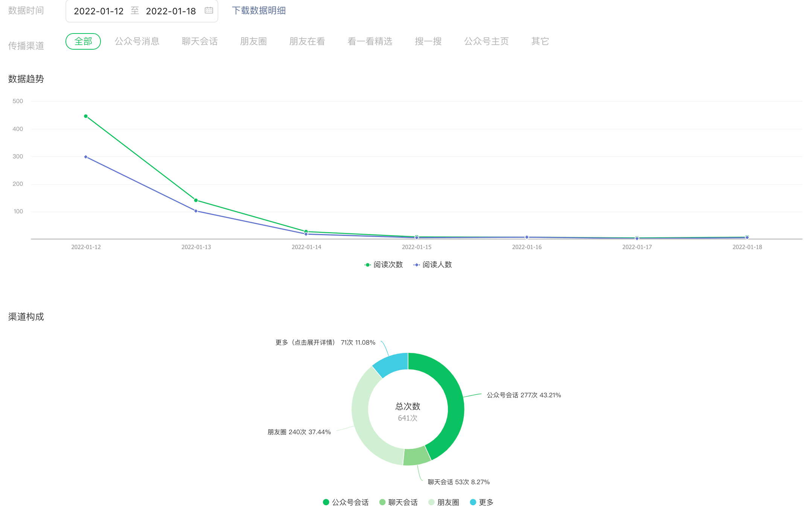
Task: Choose the 其它 channel filter
Action: (x=540, y=41)
